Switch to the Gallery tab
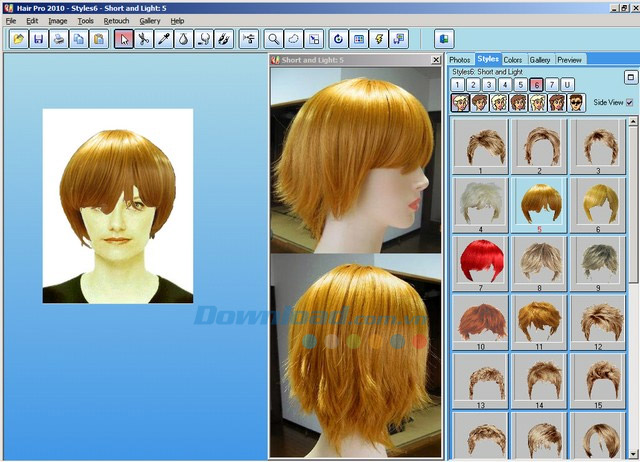 pos(540,60)
